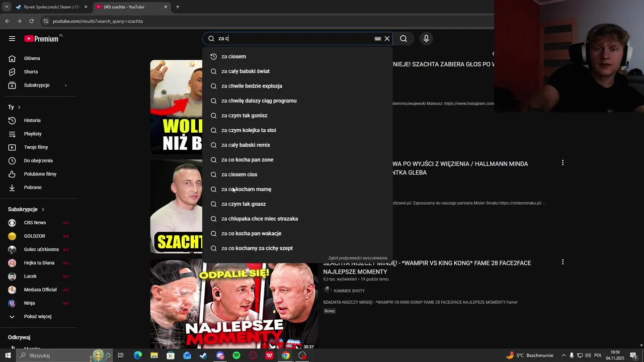
Task: Select the szachta - YouTube tab
Action: [132, 7]
